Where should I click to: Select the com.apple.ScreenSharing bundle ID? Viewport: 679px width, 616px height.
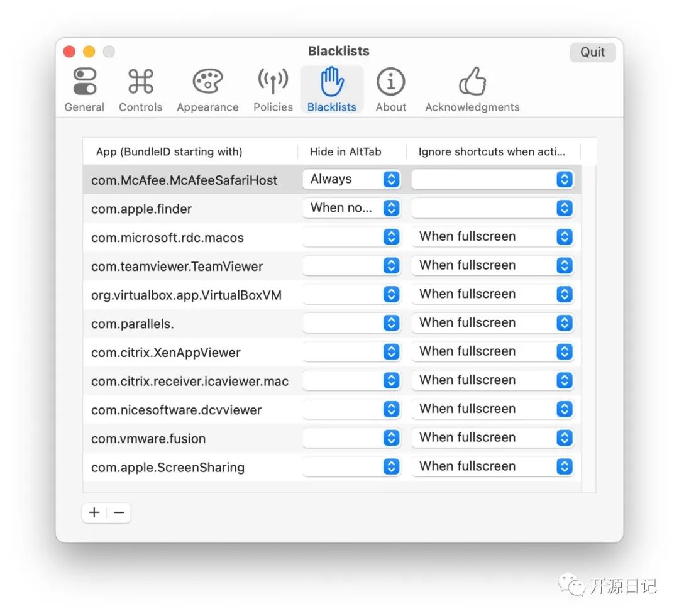pyautogui.click(x=168, y=468)
